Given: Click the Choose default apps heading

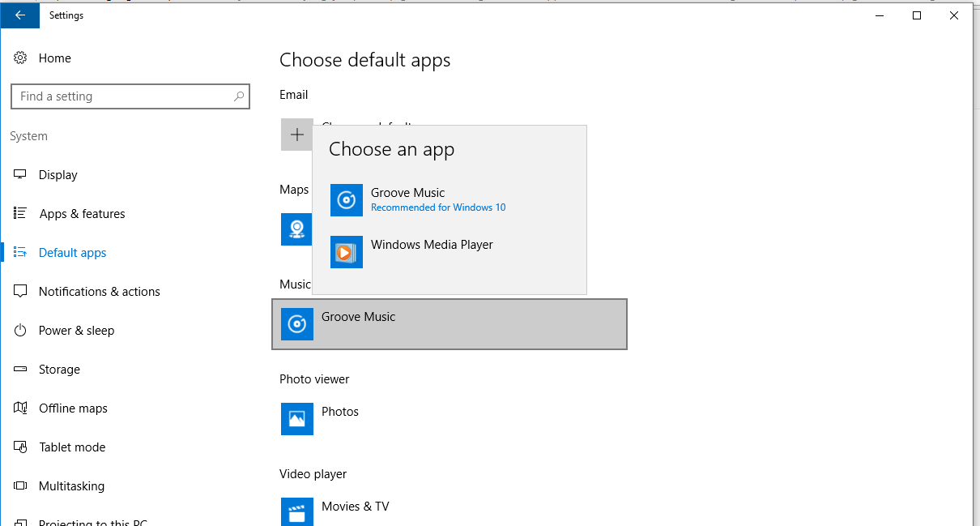Looking at the screenshot, I should tap(365, 60).
